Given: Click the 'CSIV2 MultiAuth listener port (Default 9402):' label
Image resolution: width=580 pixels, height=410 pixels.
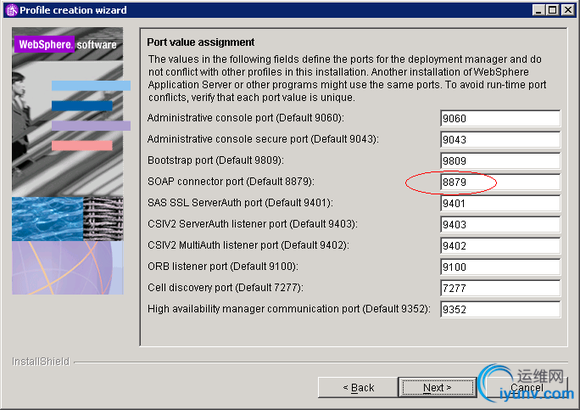Looking at the screenshot, I should point(248,245).
